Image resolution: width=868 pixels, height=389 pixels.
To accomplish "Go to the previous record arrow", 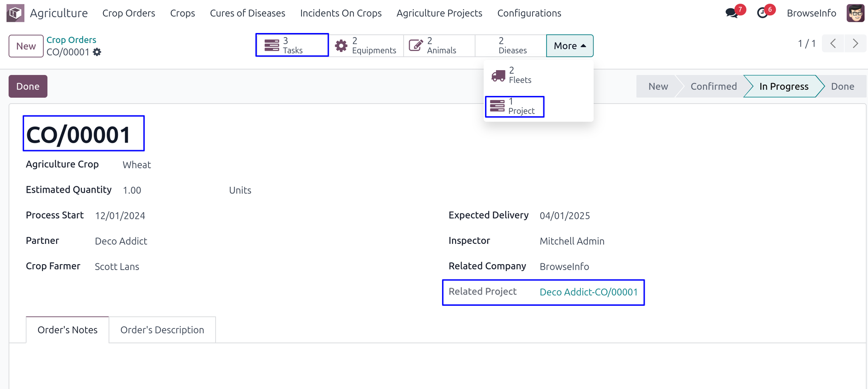I will tap(833, 43).
